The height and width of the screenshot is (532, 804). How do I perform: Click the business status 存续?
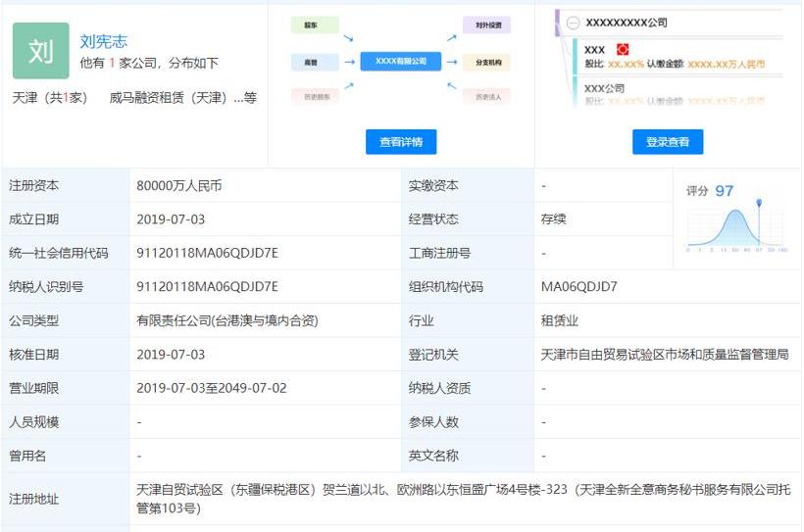(553, 219)
